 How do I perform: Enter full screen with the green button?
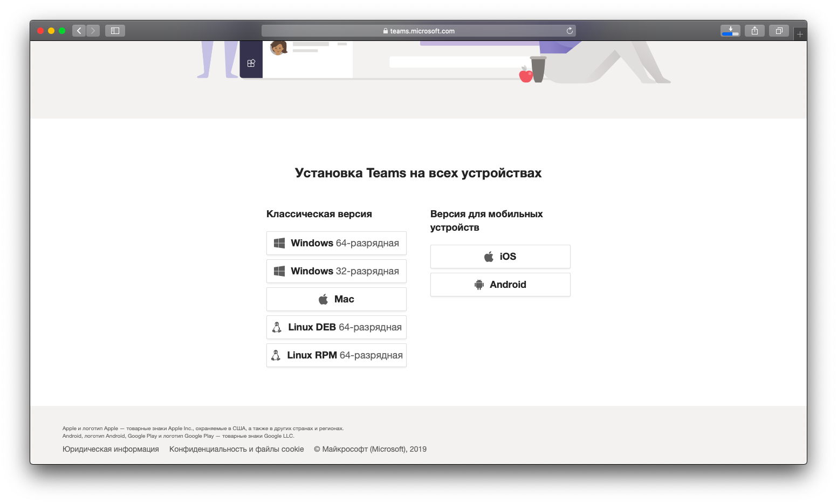(x=62, y=31)
